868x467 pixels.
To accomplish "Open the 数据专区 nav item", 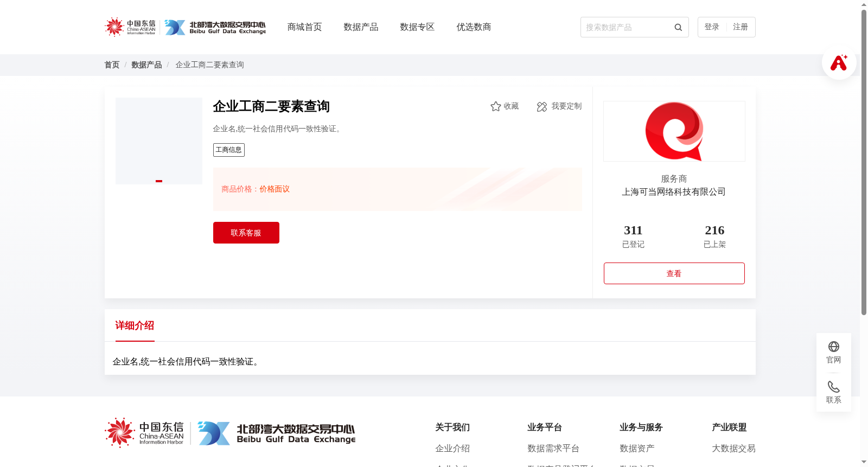I will click(417, 27).
